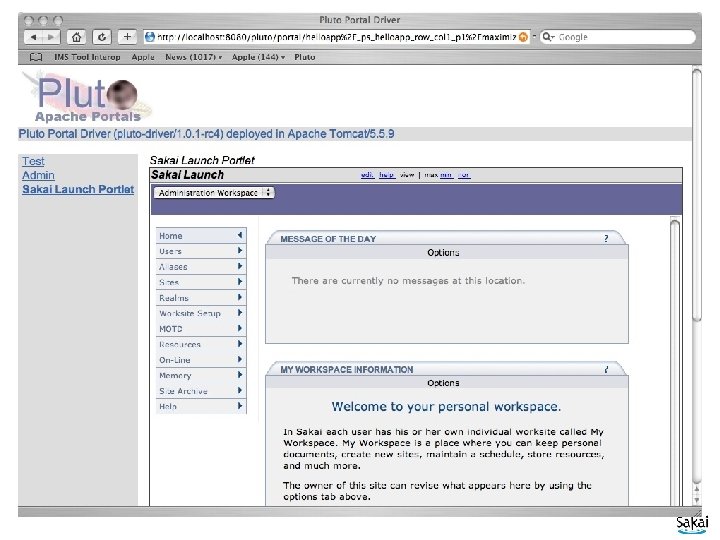Select Sites in the Sakai tool menu
720x540 pixels.
click(201, 282)
